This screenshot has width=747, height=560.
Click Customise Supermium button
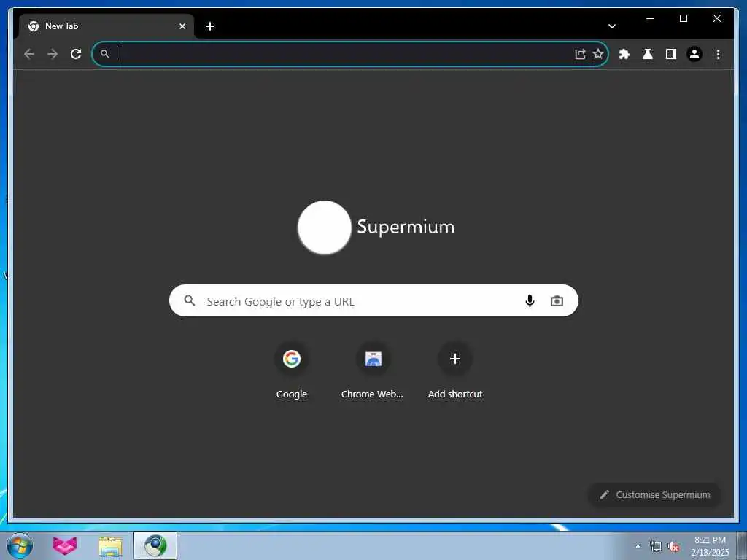coord(654,495)
